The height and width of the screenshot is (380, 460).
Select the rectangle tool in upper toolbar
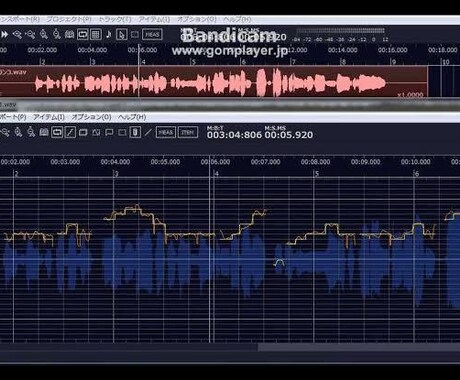[135, 34]
